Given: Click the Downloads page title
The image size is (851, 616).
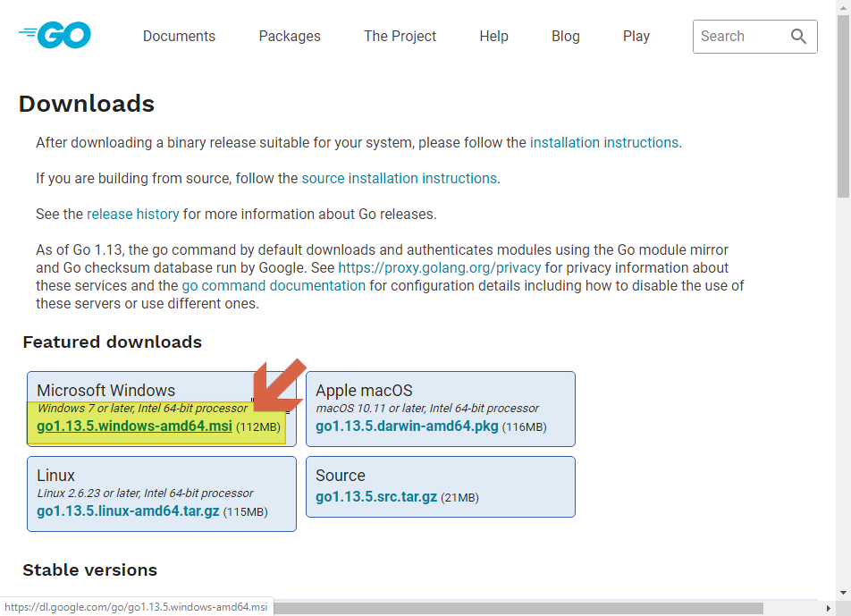Looking at the screenshot, I should click(87, 104).
